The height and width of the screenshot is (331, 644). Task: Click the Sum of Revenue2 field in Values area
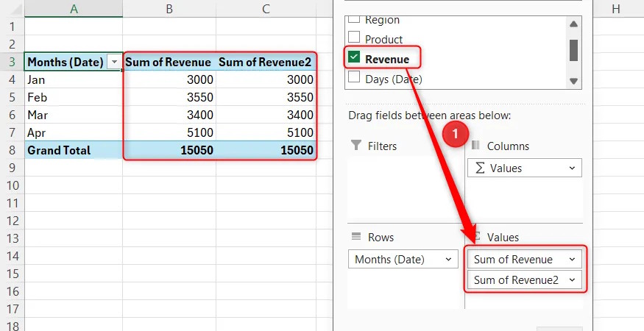pos(525,280)
